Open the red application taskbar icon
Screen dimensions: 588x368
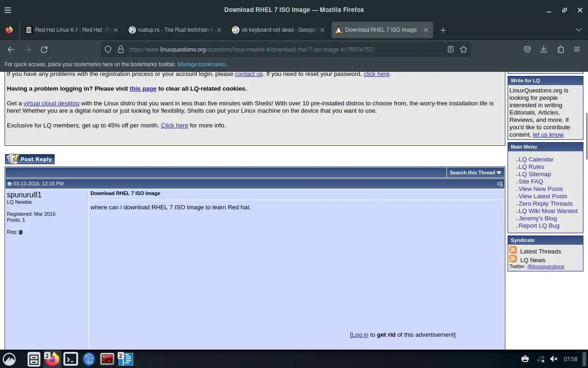coord(107,359)
